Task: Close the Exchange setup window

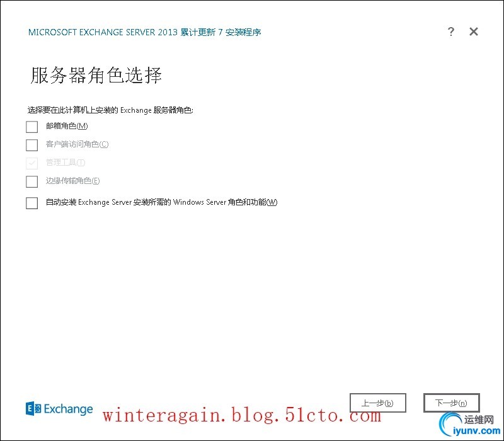Action: coord(474,31)
